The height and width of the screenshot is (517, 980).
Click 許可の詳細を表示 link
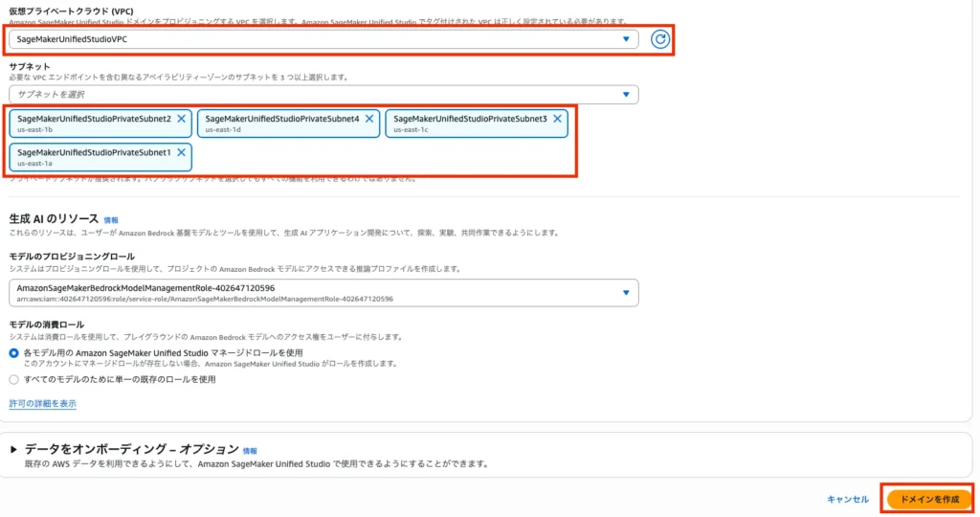[42, 404]
